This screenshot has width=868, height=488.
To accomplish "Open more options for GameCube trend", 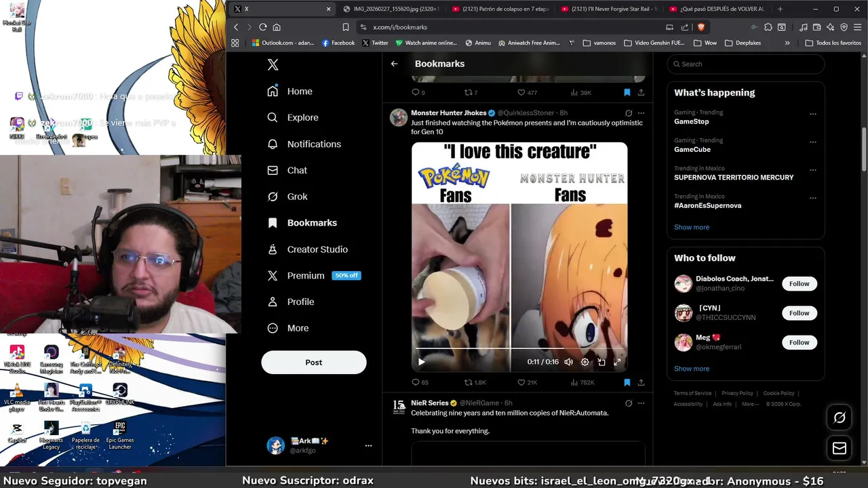I will pos(812,142).
